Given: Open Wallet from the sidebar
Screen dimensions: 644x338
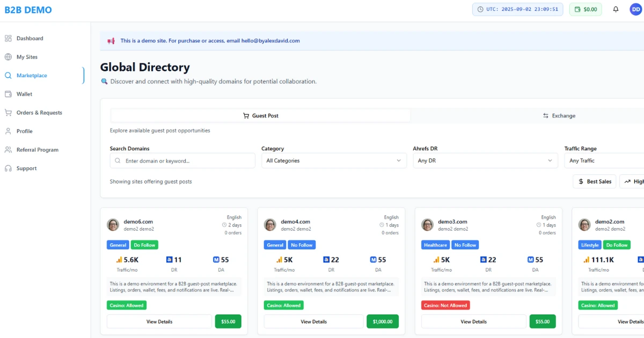Looking at the screenshot, I should (x=24, y=94).
